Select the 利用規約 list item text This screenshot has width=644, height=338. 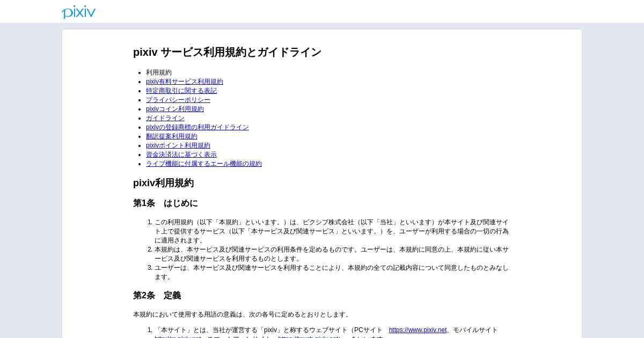pos(159,72)
